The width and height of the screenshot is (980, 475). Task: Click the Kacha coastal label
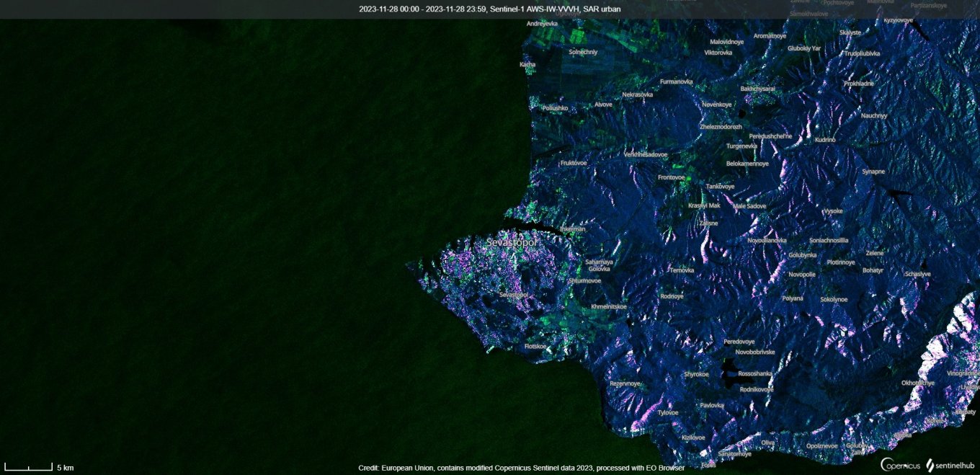(x=527, y=64)
